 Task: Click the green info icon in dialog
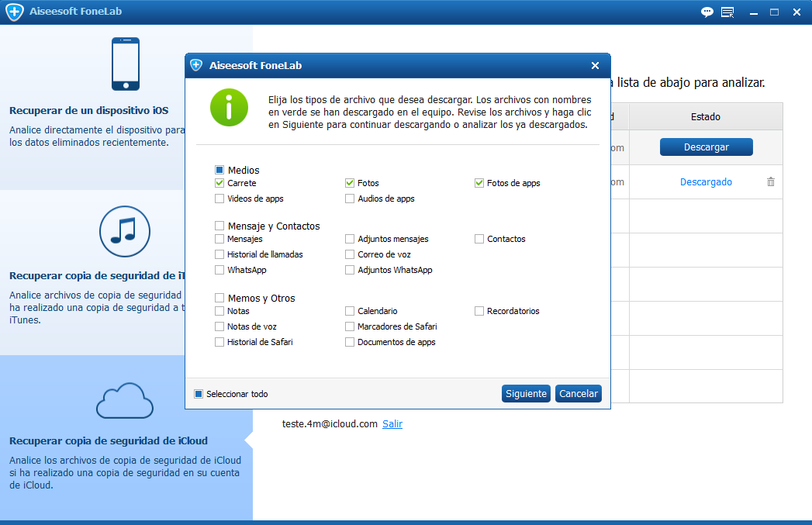pos(229,108)
